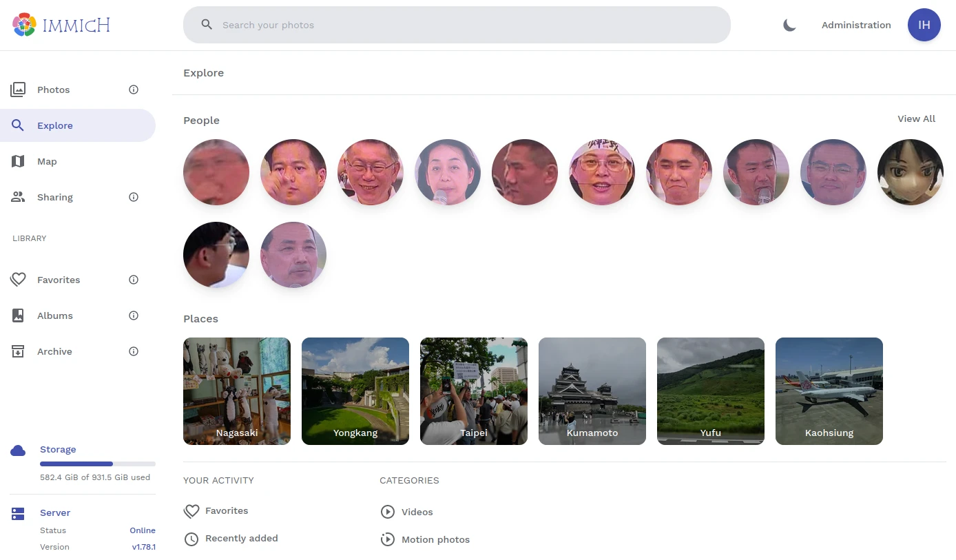
Task: Open the Videos category
Action: (x=417, y=512)
